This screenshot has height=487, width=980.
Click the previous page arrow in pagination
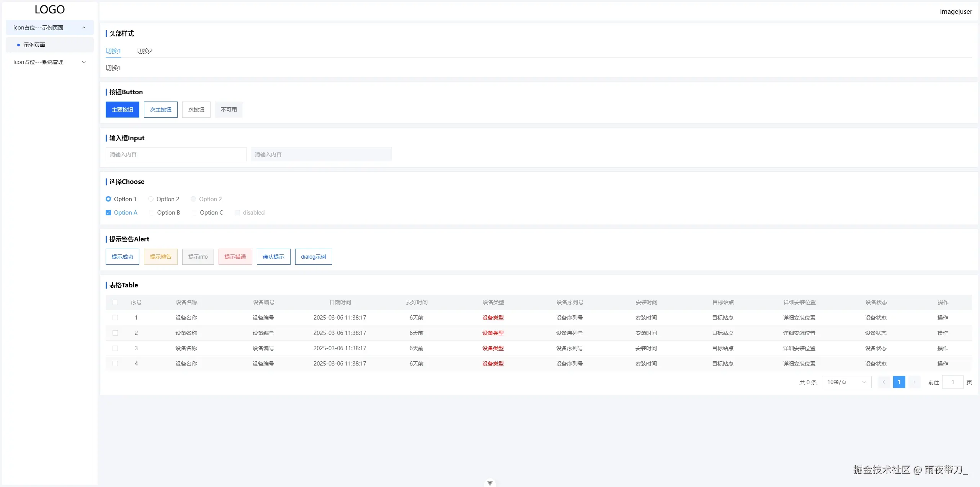pos(884,382)
